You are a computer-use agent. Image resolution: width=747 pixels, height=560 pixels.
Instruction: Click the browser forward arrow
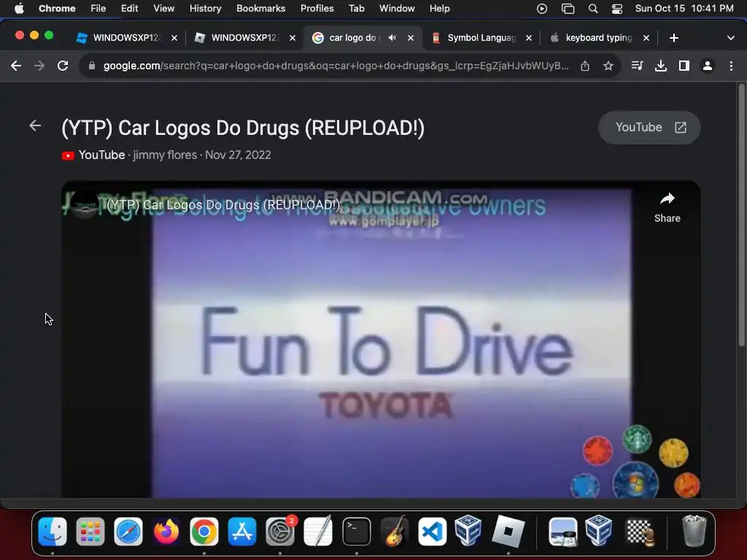[39, 66]
